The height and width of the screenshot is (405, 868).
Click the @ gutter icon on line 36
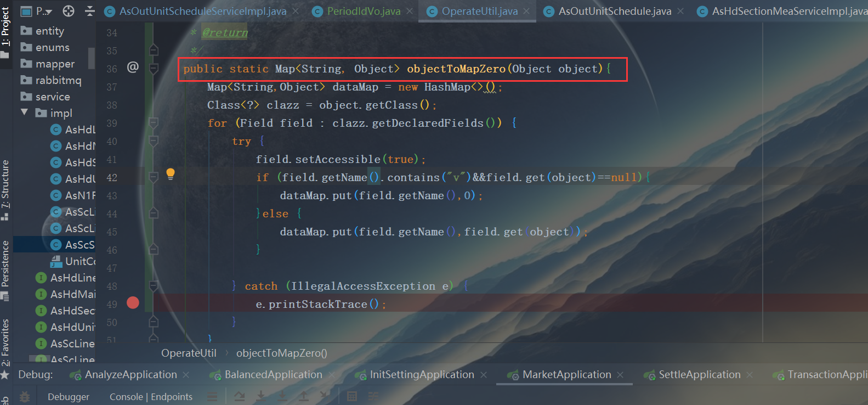133,67
